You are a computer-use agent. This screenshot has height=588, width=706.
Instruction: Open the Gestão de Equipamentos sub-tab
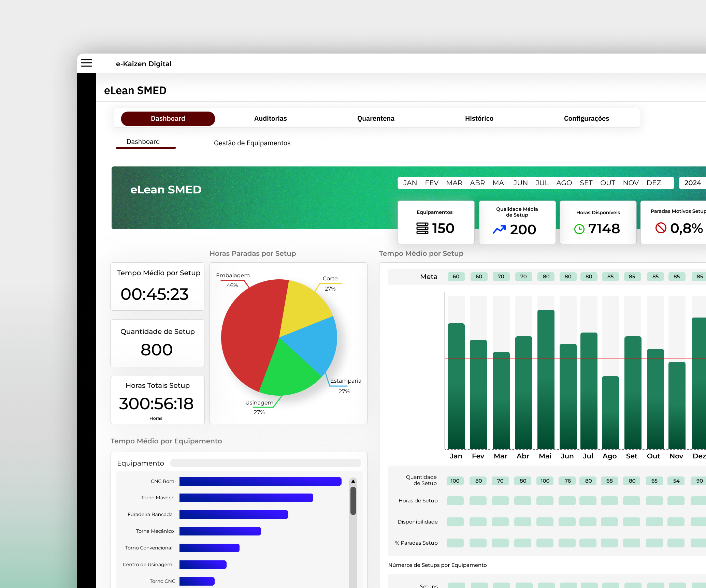[252, 143]
